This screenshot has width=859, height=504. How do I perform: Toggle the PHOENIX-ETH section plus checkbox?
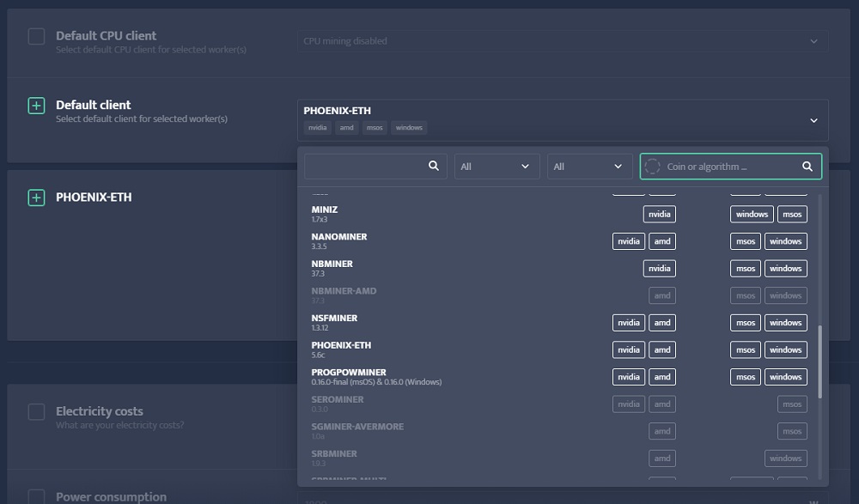pyautogui.click(x=36, y=197)
